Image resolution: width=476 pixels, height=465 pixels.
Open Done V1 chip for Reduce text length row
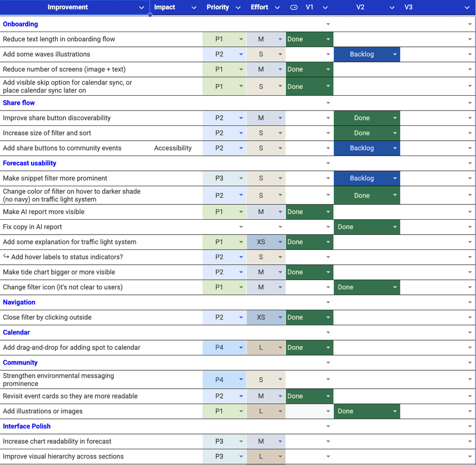(309, 39)
